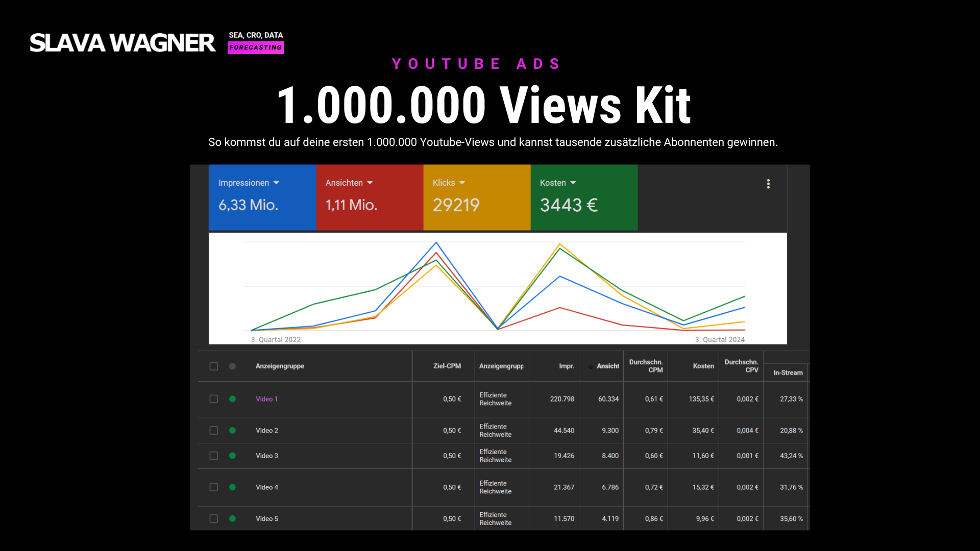Check the Video 4 row checkbox

click(214, 487)
